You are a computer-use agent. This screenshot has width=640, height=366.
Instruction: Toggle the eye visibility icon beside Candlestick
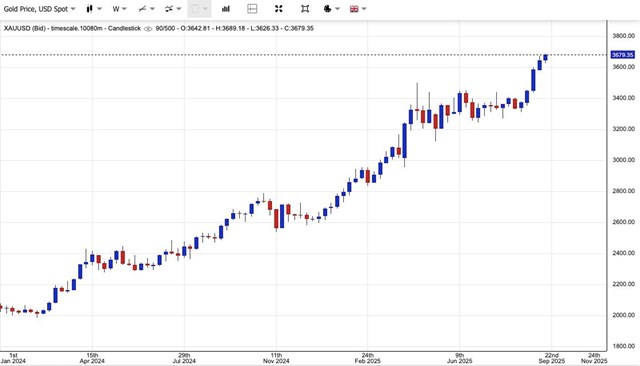pyautogui.click(x=148, y=29)
